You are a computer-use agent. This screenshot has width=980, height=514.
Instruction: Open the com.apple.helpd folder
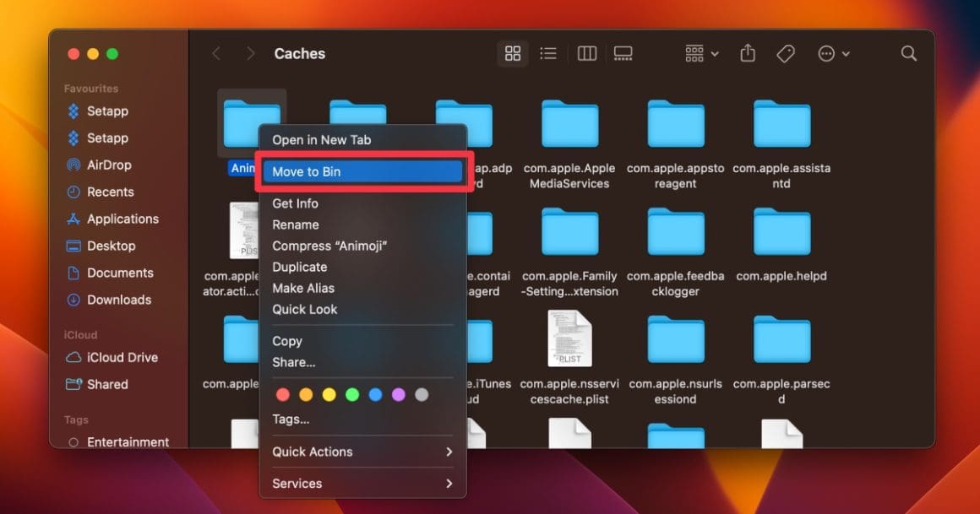781,232
